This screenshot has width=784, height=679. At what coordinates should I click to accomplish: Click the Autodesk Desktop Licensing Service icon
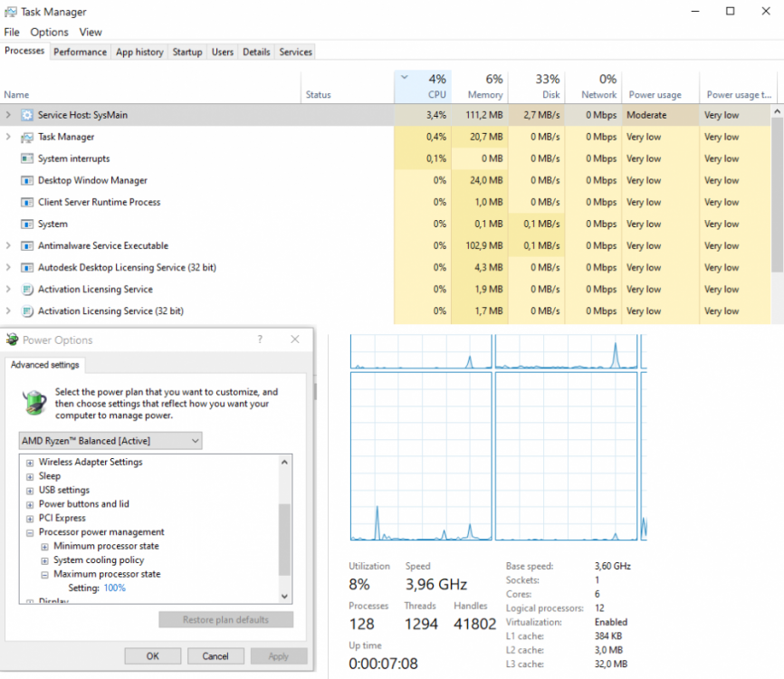pyautogui.click(x=27, y=267)
